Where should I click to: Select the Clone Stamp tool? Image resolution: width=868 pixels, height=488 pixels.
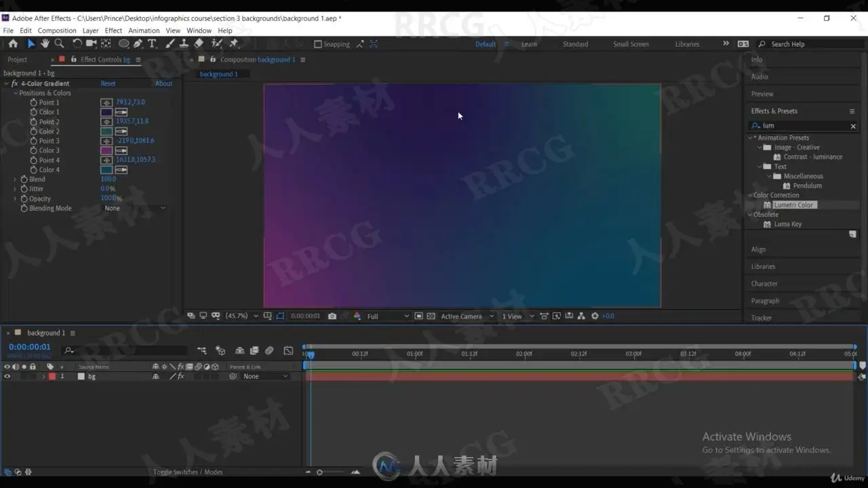(x=184, y=43)
